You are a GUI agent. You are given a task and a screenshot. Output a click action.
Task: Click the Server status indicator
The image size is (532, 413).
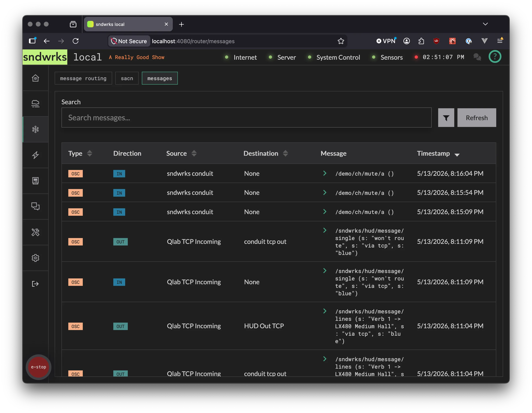282,57
